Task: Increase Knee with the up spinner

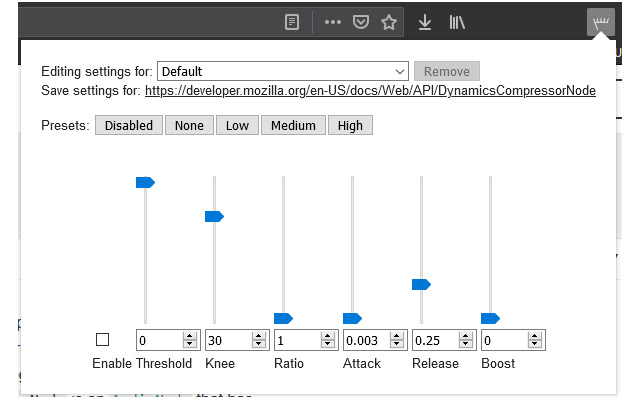Action: 259,336
